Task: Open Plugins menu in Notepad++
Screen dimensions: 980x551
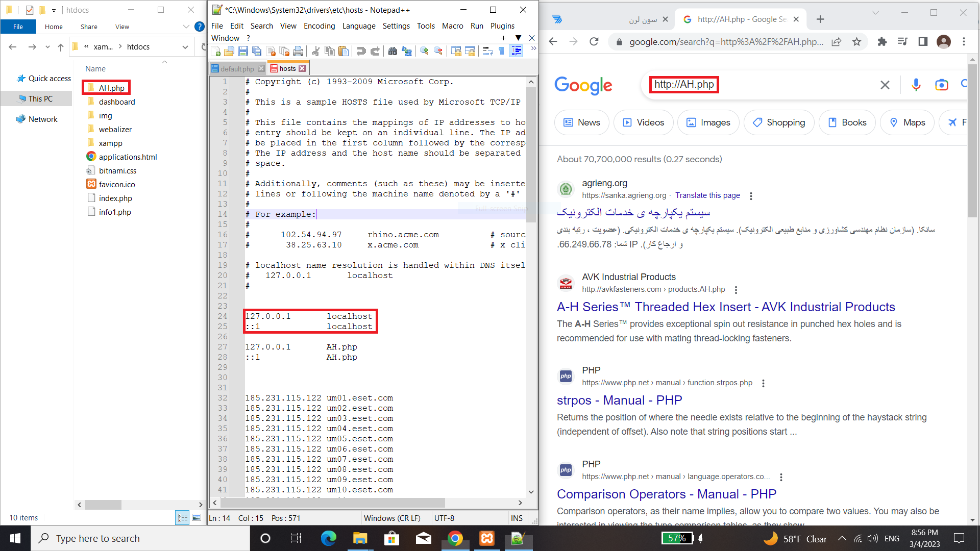Action: click(x=502, y=26)
